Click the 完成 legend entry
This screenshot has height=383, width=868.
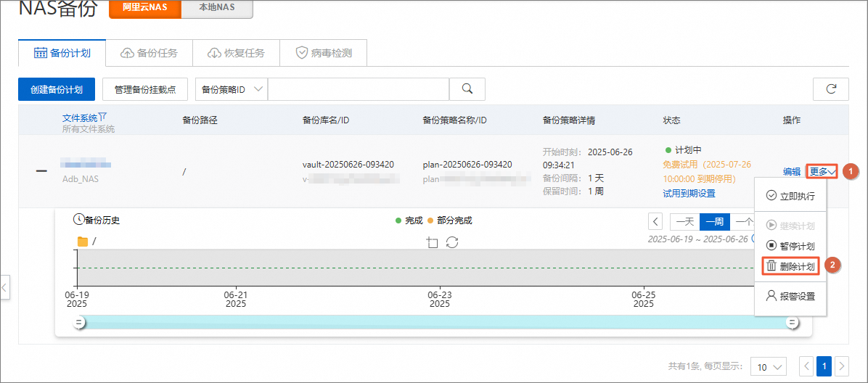tap(409, 221)
